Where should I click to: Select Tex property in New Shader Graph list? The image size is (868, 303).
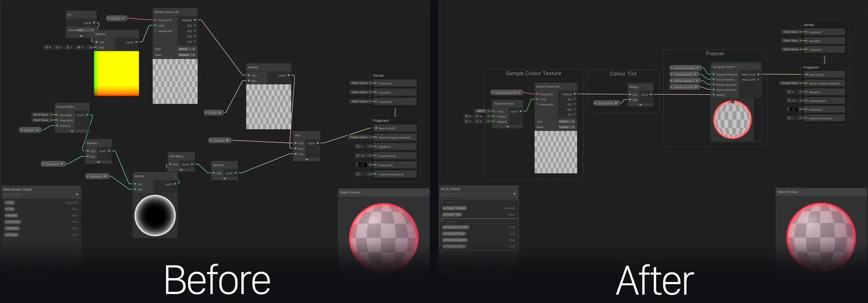[x=9, y=203]
